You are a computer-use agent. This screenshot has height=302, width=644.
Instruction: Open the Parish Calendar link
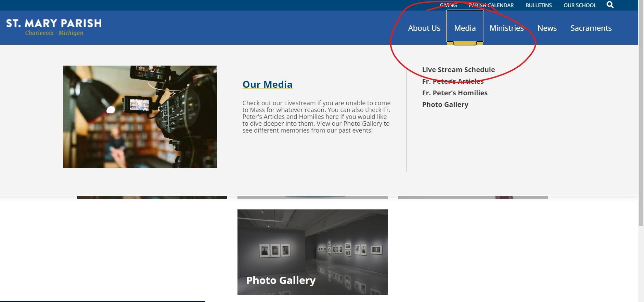coord(491,5)
